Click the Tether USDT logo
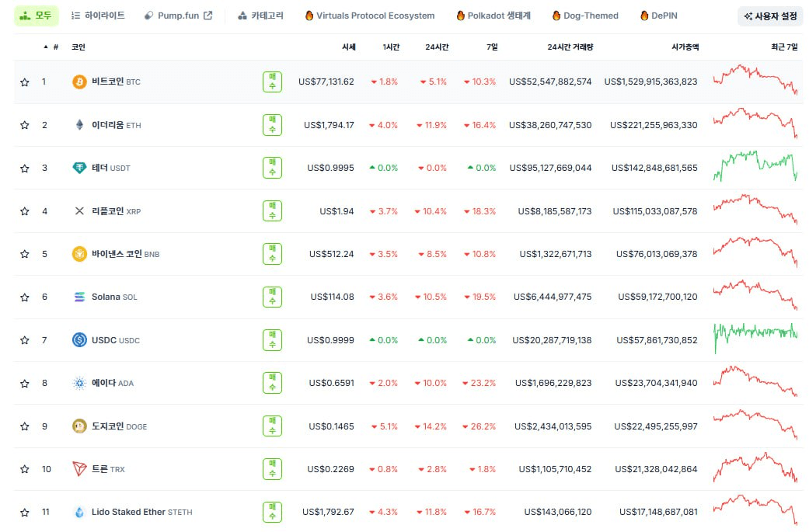 point(79,168)
